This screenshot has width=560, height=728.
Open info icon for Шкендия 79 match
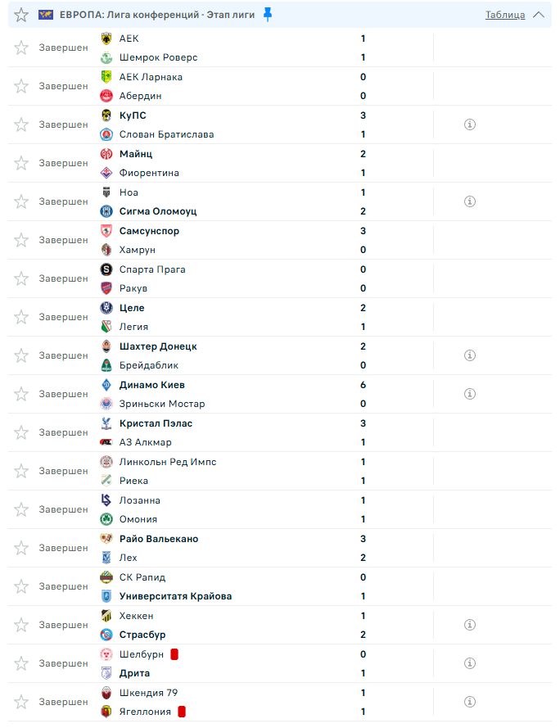pyautogui.click(x=470, y=702)
